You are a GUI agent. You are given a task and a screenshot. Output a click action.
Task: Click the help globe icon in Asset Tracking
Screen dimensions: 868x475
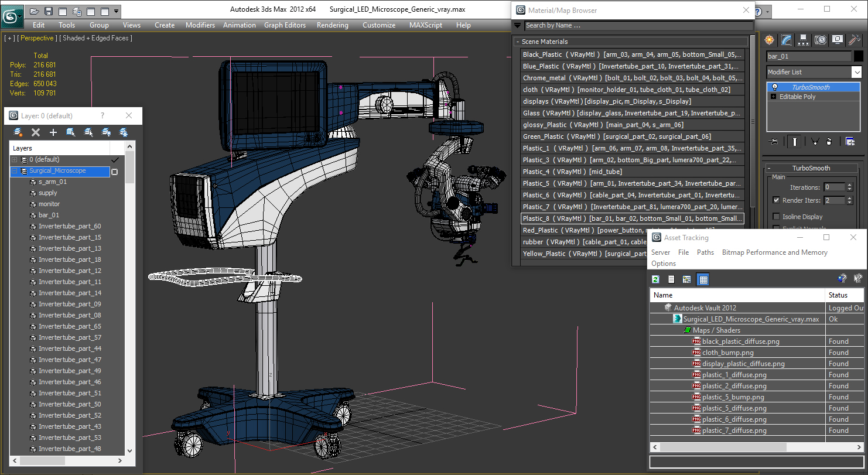842,279
